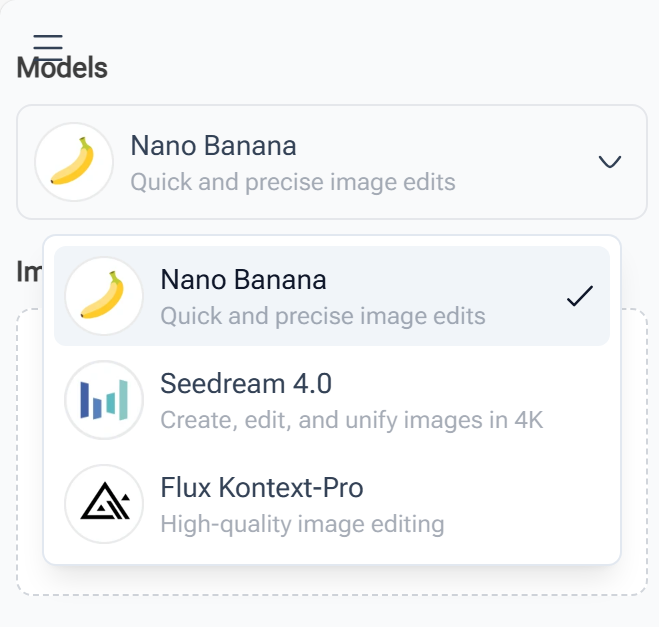Click the "Seedream 4.0" title text
The width and height of the screenshot is (659, 627).
click(246, 383)
